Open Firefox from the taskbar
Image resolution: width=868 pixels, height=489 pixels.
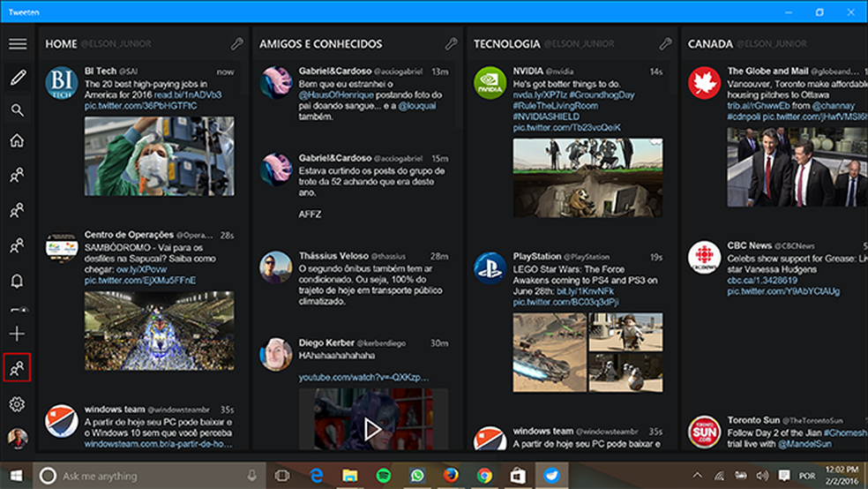pyautogui.click(x=451, y=475)
